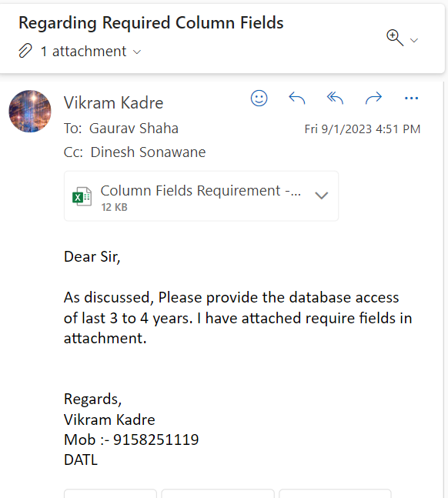The image size is (448, 498).
Task: Reply to the email
Action: [x=297, y=99]
